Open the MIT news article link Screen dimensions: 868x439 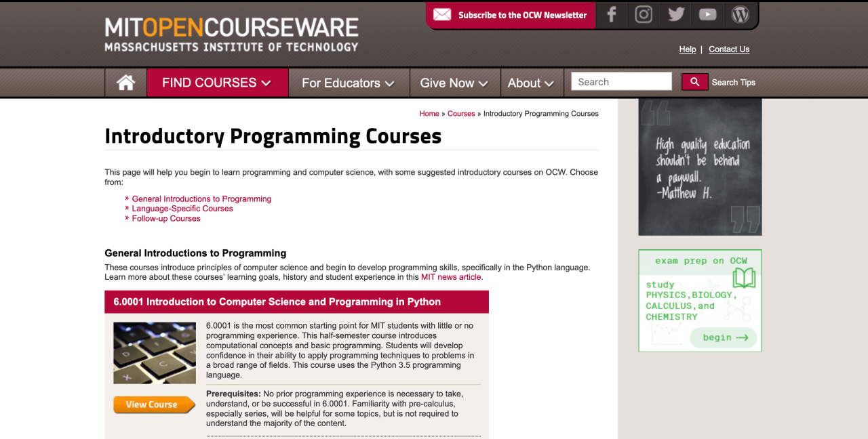pyautogui.click(x=450, y=276)
